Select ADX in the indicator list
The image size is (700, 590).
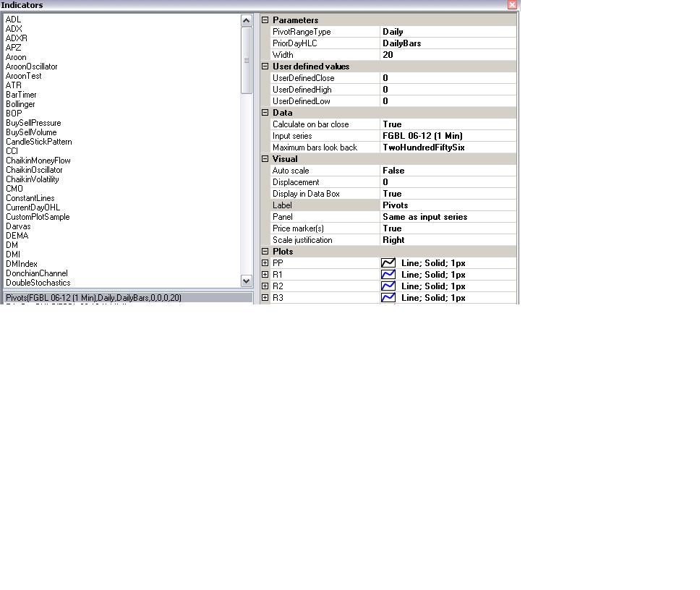click(x=14, y=29)
